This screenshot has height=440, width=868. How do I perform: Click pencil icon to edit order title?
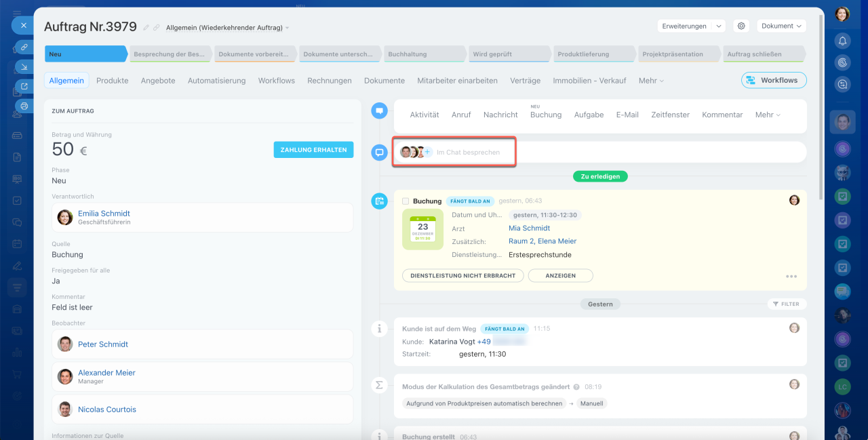coord(146,28)
